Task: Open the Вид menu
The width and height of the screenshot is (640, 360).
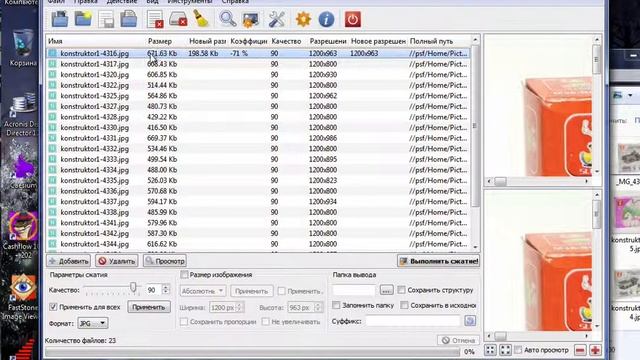Action: pyautogui.click(x=152, y=2)
